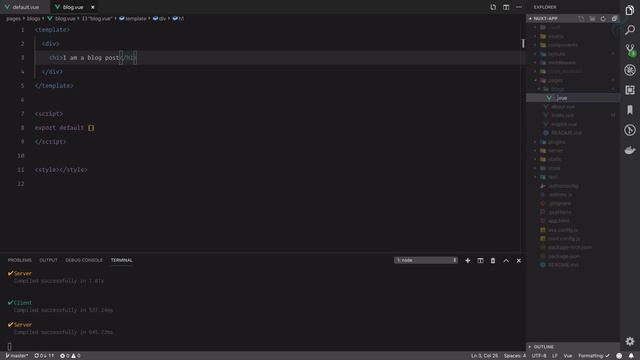Image resolution: width=640 pixels, height=360 pixels.
Task: Maximize the terminal panel size
Action: click(506, 260)
